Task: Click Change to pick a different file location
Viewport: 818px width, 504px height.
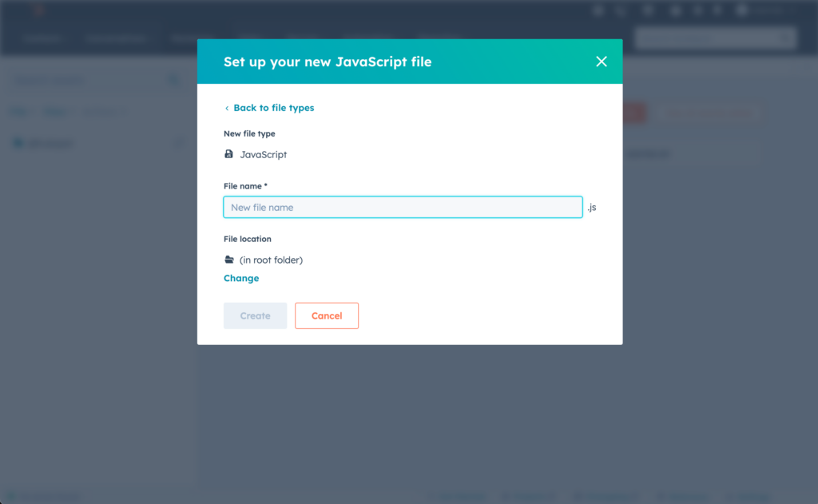Action: point(241,278)
